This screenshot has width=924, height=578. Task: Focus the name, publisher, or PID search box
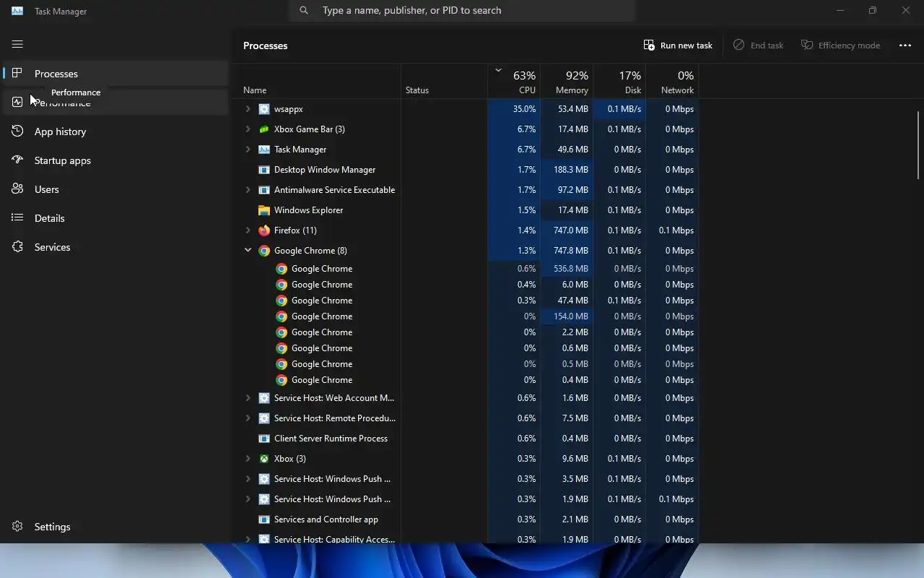(462, 10)
